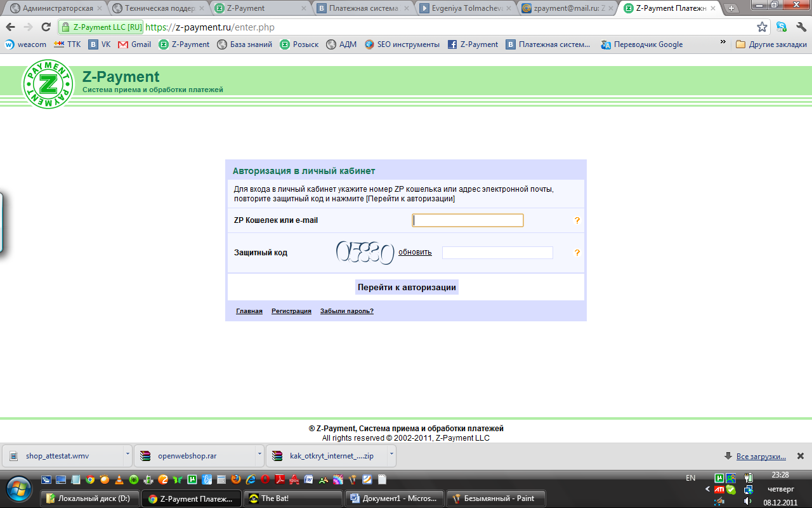Focus the ZP Кошелек или e-mail field
This screenshot has height=508, width=812.
coord(468,220)
